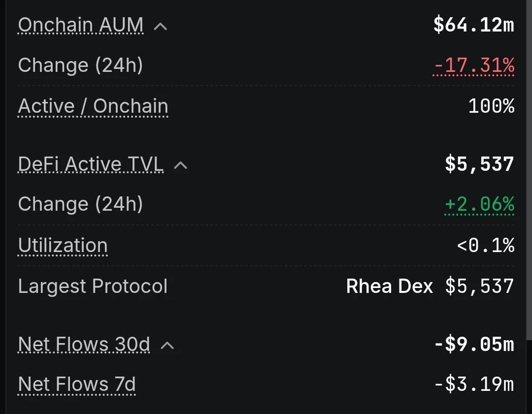This screenshot has width=532, height=414.
Task: Click the Net Flows 7d label
Action: click(x=77, y=384)
